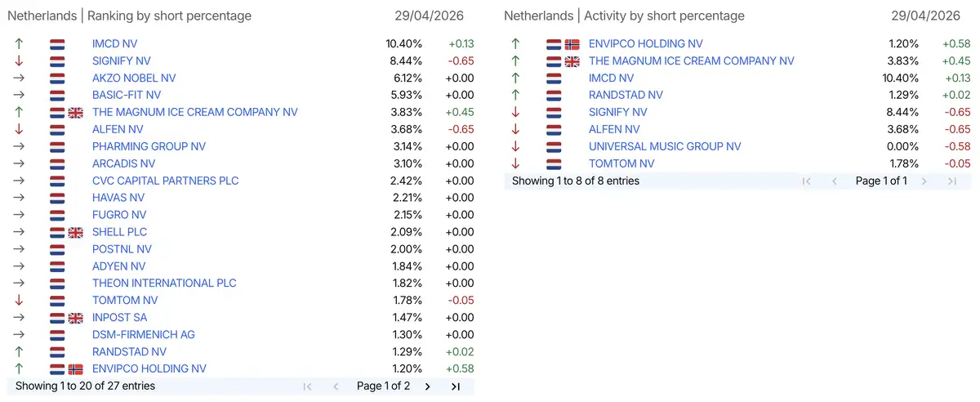The width and height of the screenshot is (980, 402).
Task: Open UNIVERSAL MUSIC GROUP NV link
Action: 665,147
